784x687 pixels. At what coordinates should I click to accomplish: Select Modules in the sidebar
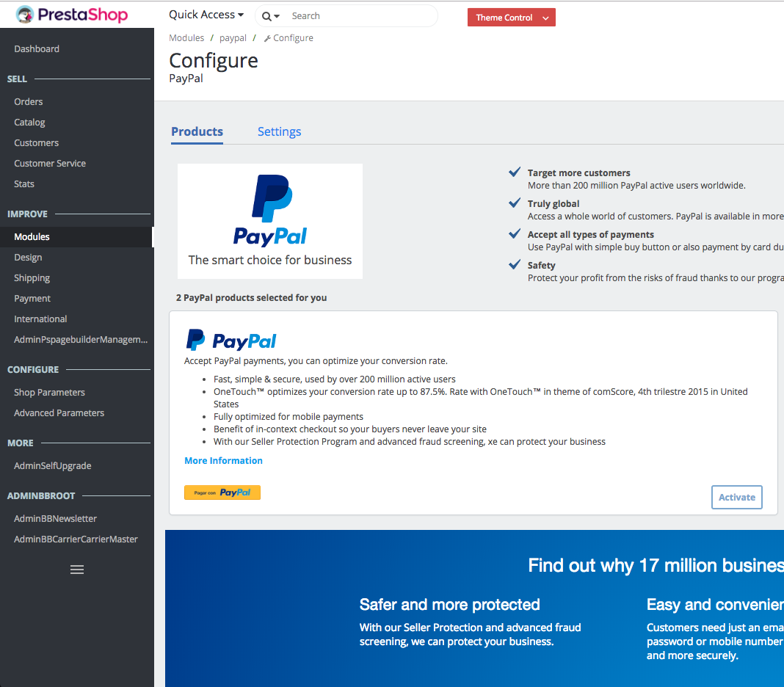coord(76,237)
